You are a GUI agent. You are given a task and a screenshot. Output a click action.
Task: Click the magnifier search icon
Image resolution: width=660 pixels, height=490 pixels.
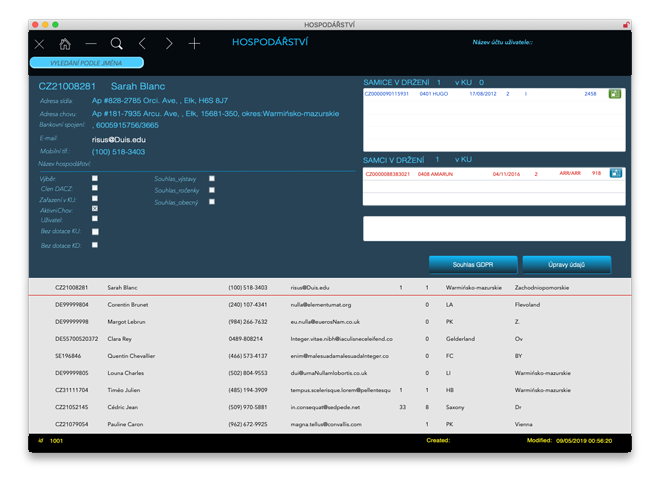point(117,44)
